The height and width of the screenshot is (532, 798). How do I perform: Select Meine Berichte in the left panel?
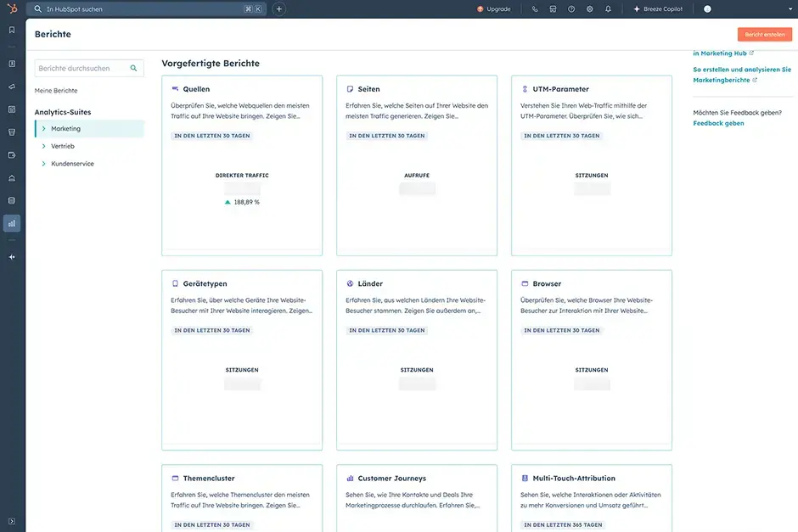tap(56, 91)
